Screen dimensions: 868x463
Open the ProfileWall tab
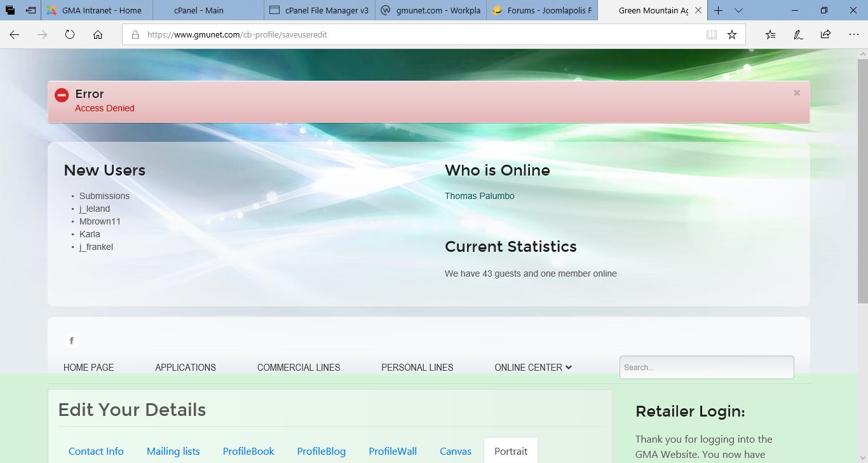pyautogui.click(x=393, y=451)
